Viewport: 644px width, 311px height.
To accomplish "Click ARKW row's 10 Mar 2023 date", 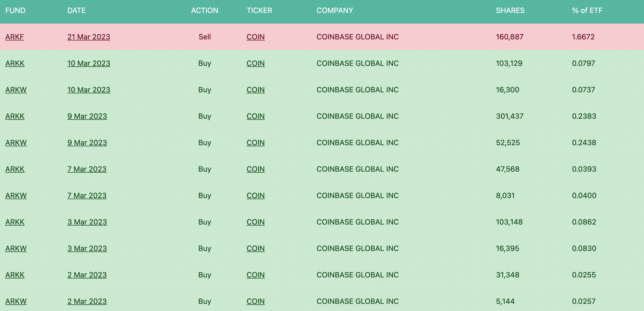I will coord(88,90).
